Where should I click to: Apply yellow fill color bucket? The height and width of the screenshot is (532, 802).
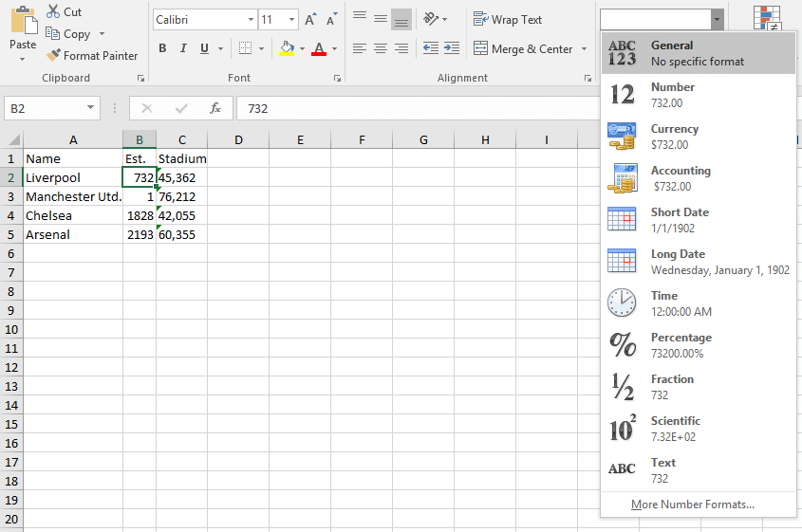[287, 48]
